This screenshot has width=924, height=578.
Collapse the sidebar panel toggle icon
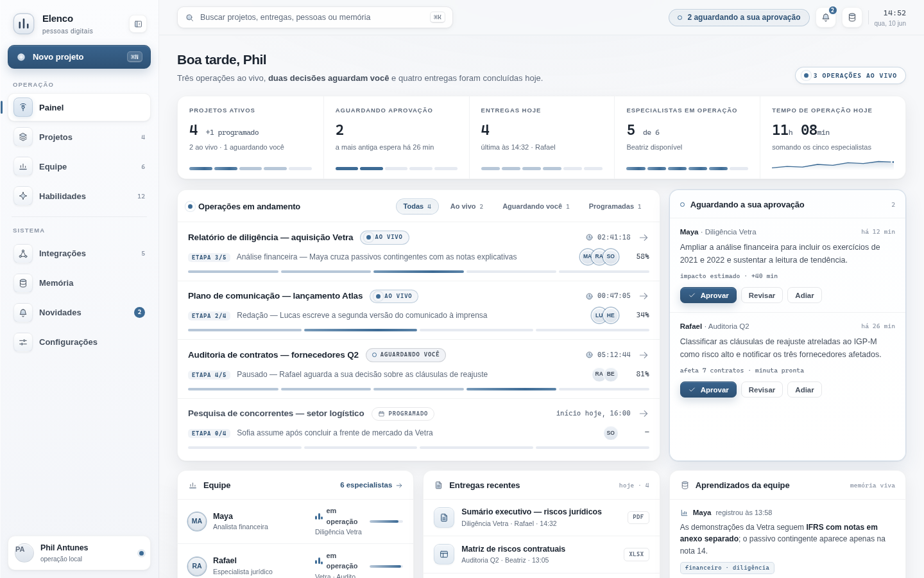[138, 24]
